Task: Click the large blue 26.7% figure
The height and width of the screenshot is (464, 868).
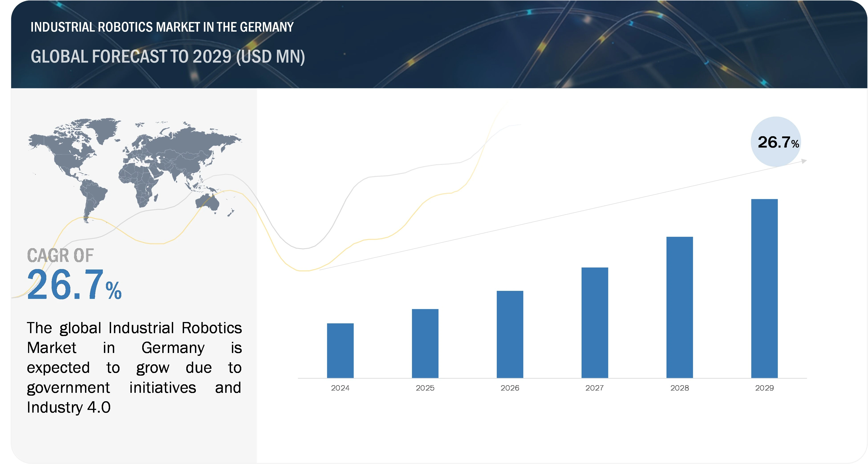Action: tap(74, 285)
